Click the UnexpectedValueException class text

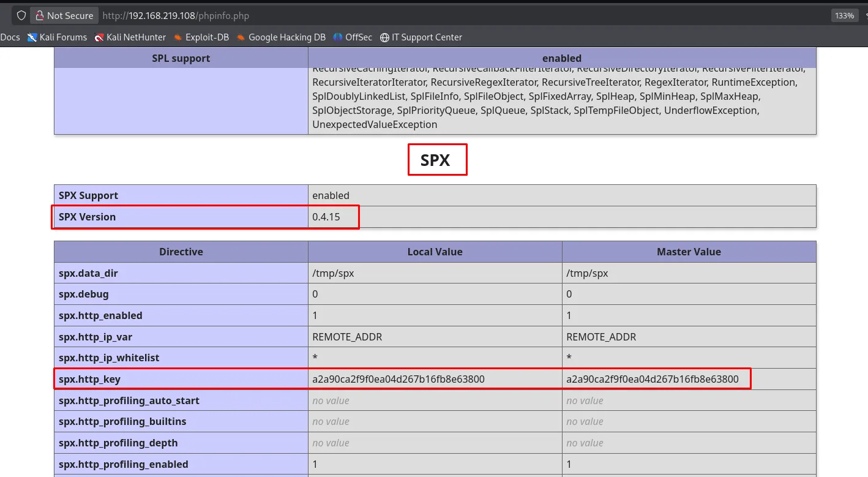[375, 124]
